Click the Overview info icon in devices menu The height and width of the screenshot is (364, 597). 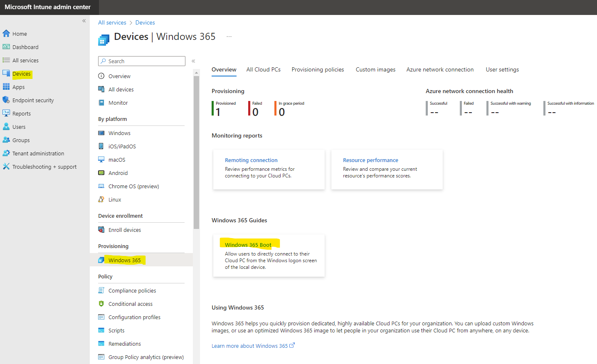coord(101,76)
